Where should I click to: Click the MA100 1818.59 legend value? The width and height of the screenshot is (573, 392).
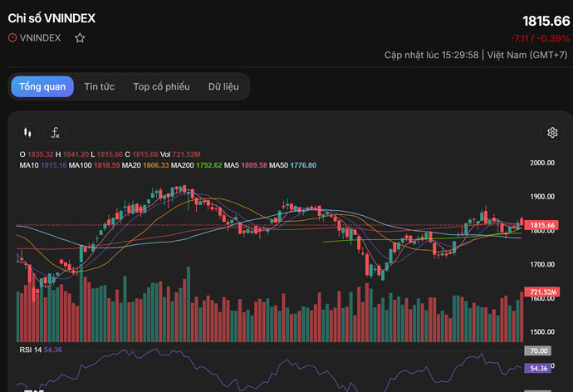pyautogui.click(x=95, y=165)
